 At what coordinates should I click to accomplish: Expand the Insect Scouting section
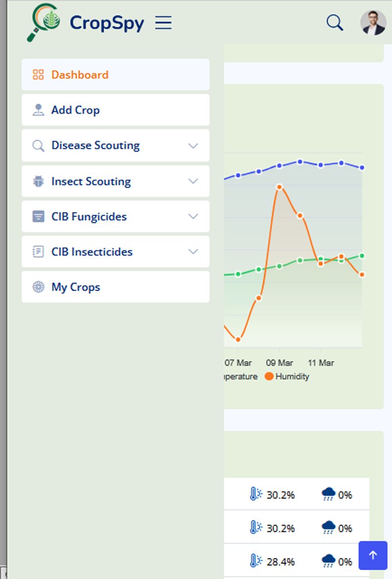coord(193,181)
